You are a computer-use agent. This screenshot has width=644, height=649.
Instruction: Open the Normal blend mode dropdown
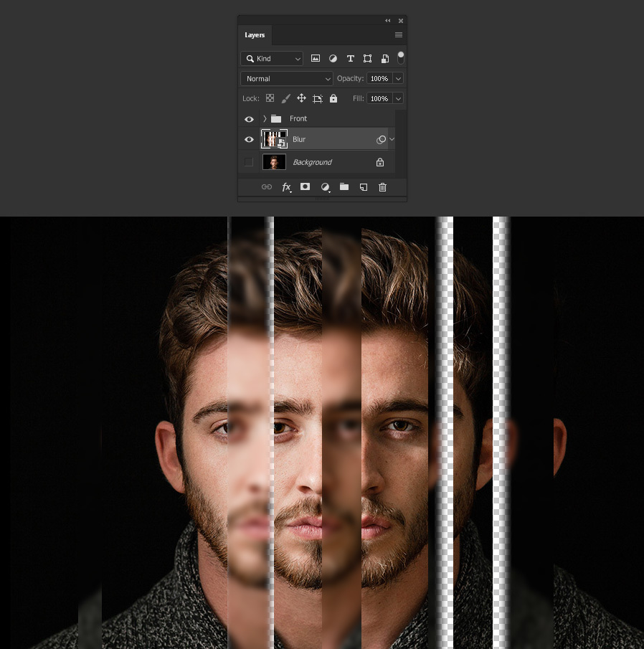[x=286, y=78]
